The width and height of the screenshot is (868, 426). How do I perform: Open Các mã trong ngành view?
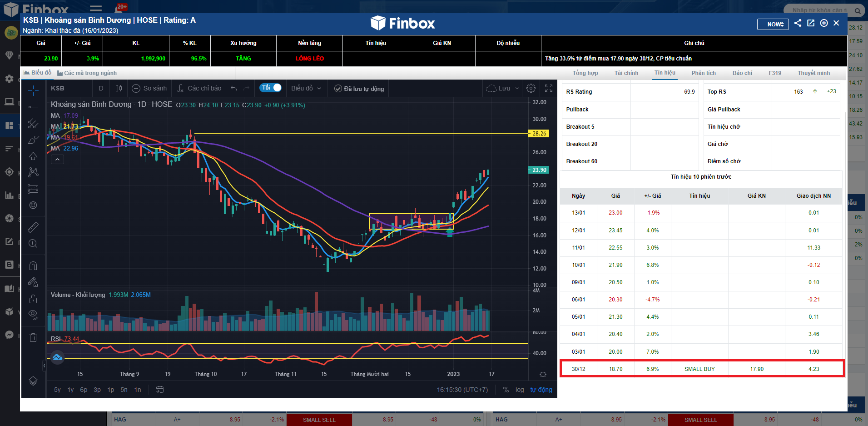(87, 73)
